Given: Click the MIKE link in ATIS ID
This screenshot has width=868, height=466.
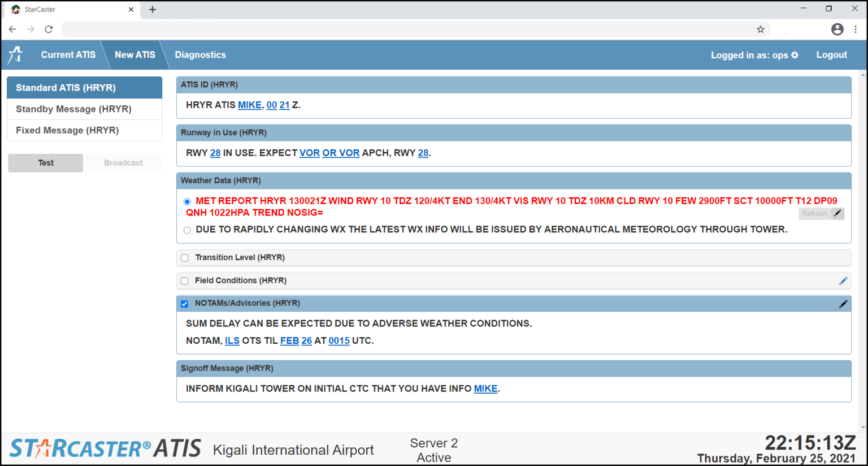Looking at the screenshot, I should 249,105.
